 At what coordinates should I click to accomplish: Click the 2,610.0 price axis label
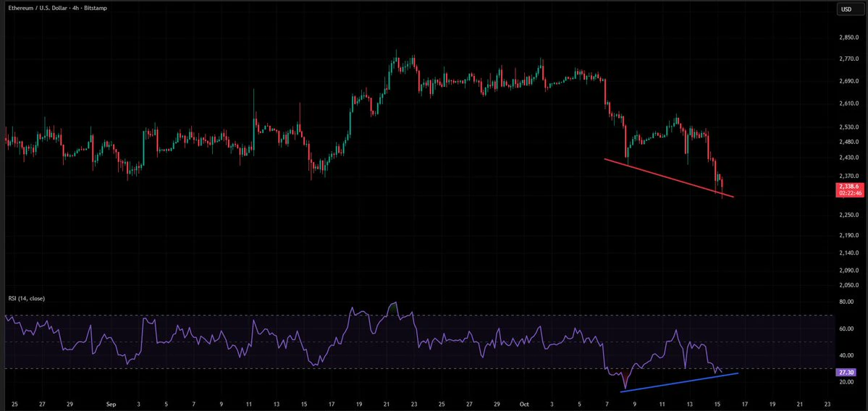(848, 103)
